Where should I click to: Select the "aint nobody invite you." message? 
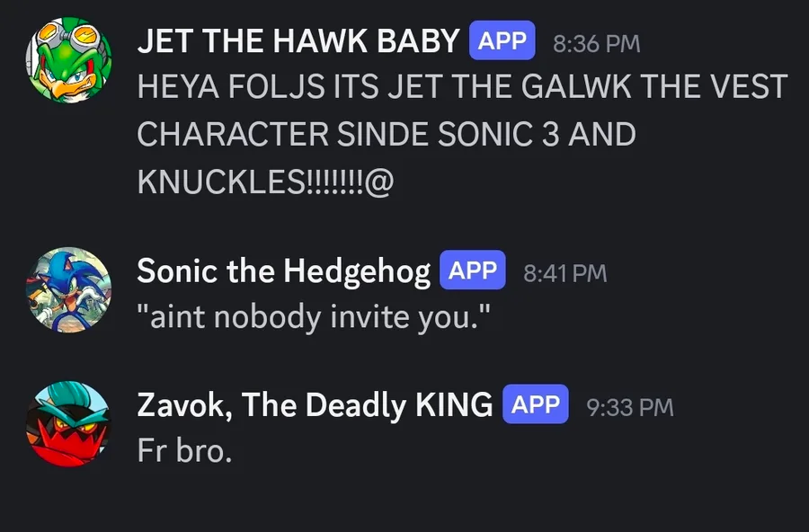click(314, 317)
